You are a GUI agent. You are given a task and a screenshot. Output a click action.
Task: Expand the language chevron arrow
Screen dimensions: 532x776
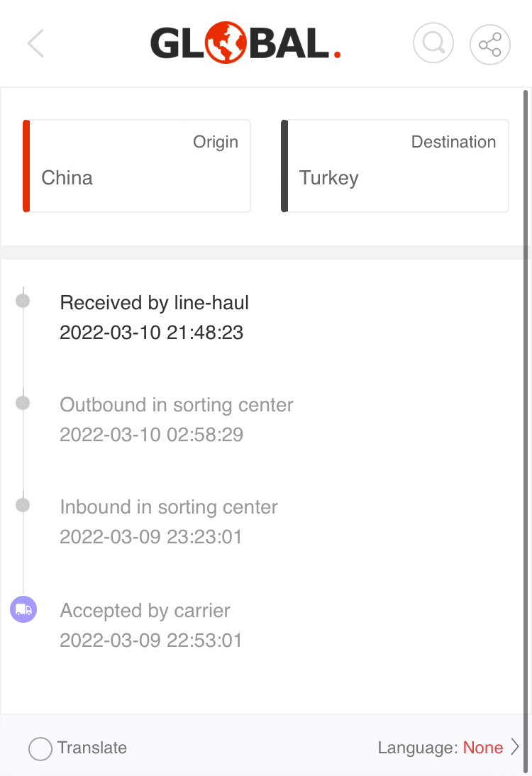click(x=516, y=747)
